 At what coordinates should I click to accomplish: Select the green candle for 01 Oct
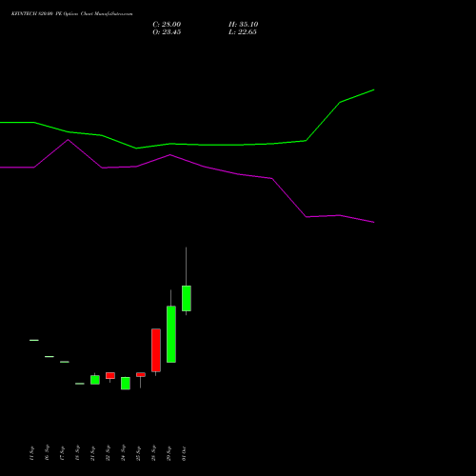click(x=187, y=298)
